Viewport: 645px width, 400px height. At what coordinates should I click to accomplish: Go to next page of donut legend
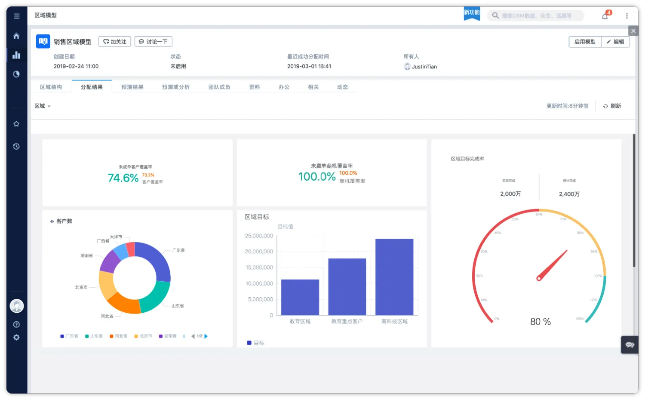pos(206,336)
